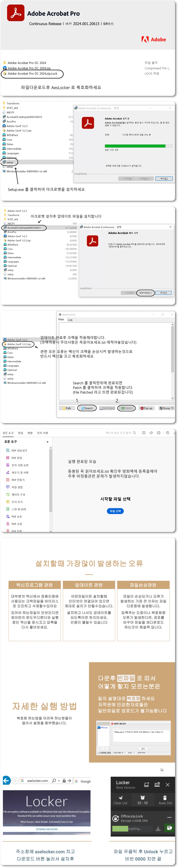
Task: Launch the 스캔 및 OCR tool
Action: [18, 509]
